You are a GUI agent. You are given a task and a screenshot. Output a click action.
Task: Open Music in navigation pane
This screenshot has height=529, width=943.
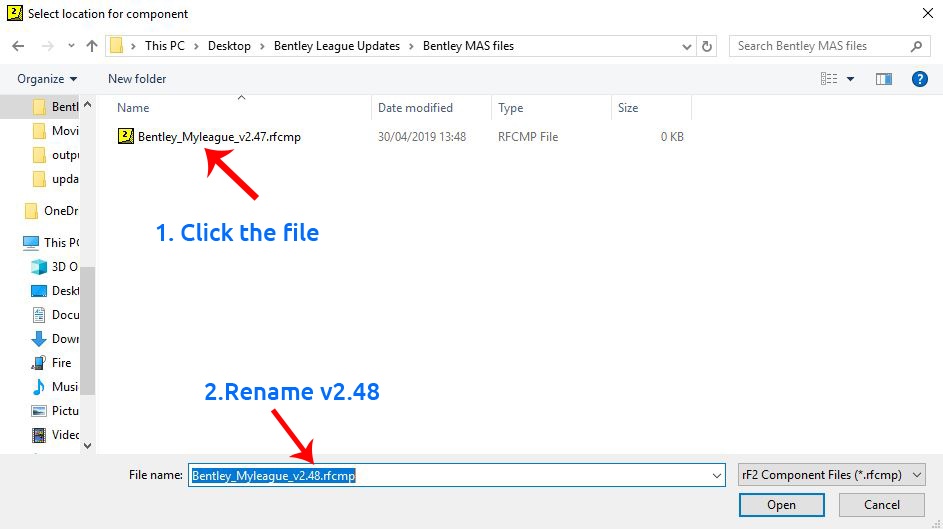(x=54, y=387)
